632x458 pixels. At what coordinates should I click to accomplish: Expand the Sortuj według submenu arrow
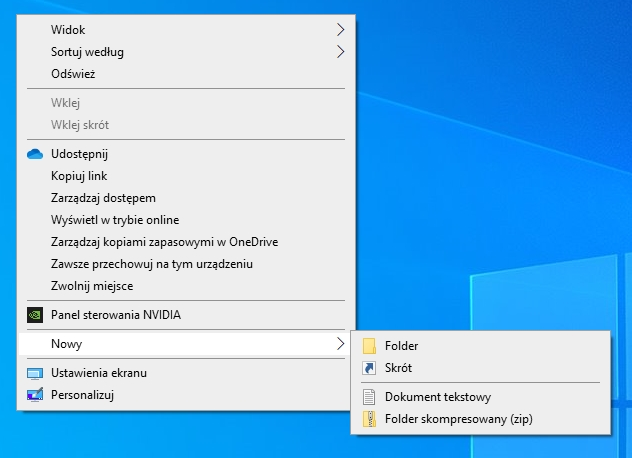(x=340, y=52)
